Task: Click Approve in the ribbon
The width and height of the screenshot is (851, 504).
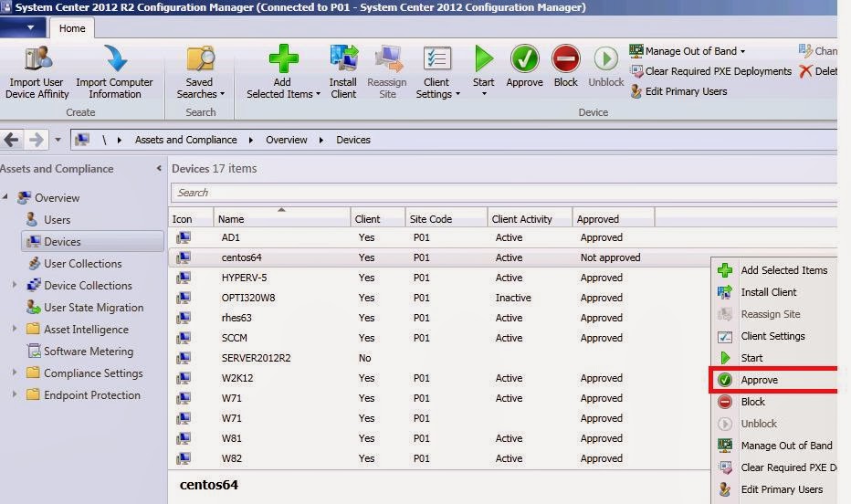Action: [x=524, y=66]
